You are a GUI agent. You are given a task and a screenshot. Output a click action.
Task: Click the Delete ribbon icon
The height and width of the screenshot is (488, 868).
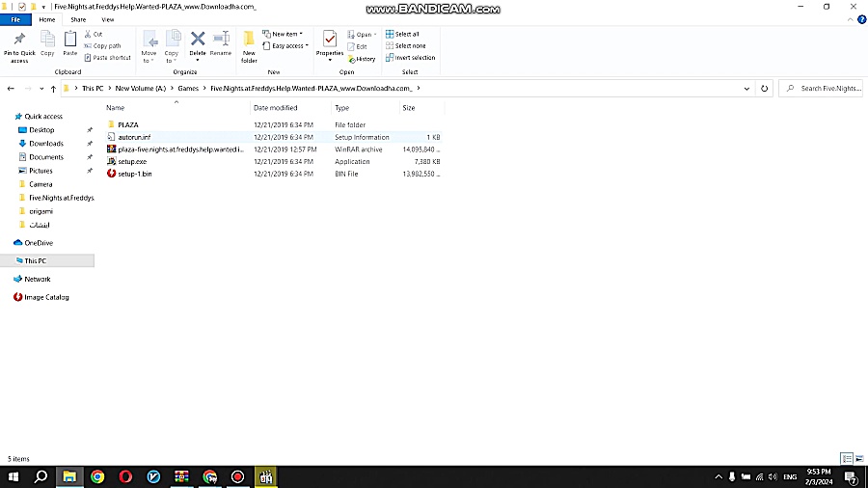[198, 45]
